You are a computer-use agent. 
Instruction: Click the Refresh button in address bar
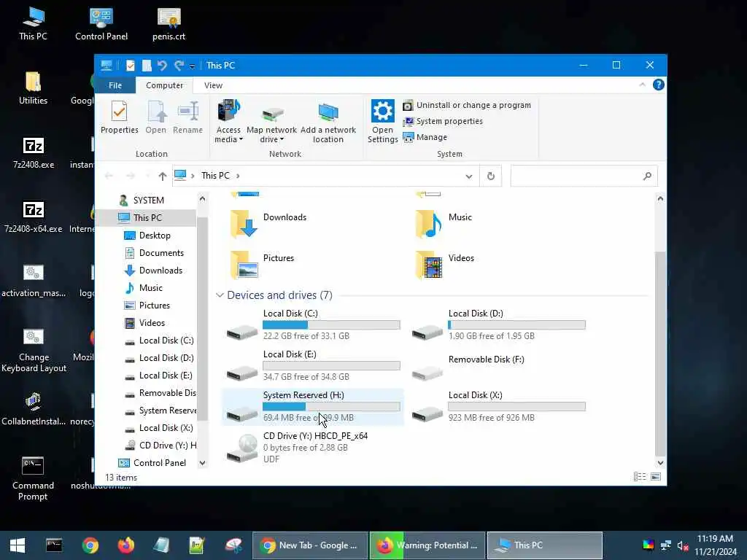(491, 176)
